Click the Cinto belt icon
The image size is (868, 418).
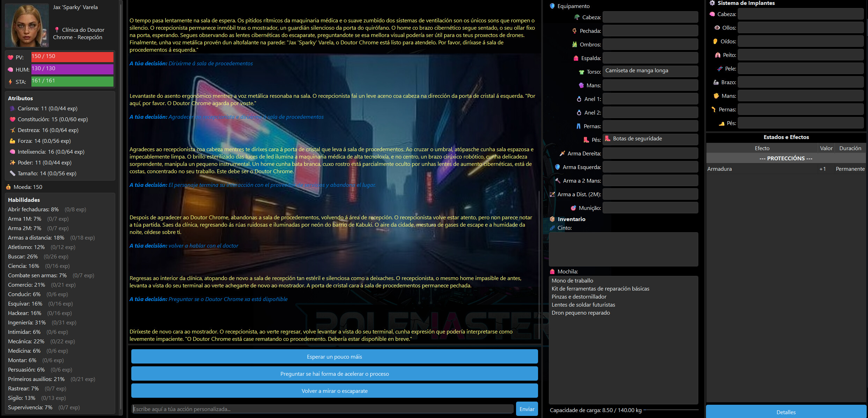(553, 228)
